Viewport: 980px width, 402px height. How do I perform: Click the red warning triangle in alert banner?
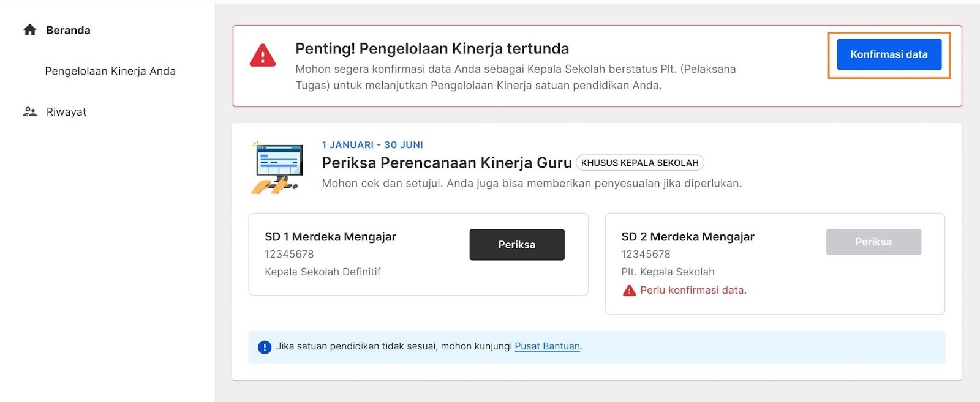coord(263,55)
